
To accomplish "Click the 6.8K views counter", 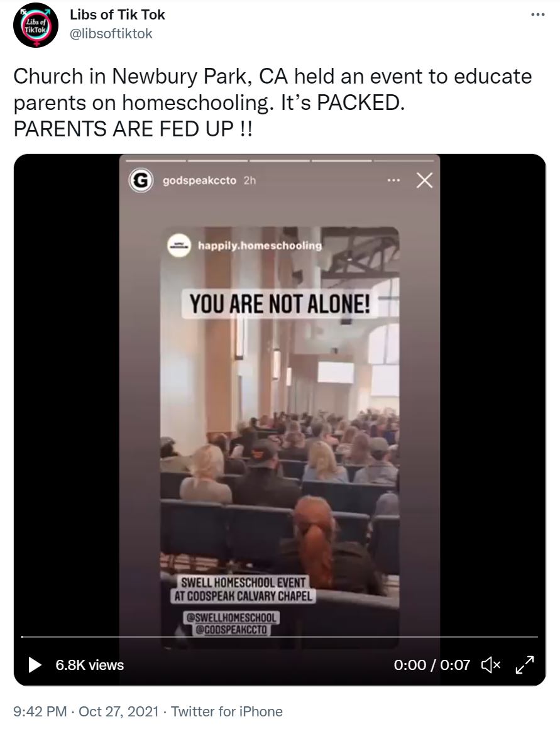I will point(89,665).
